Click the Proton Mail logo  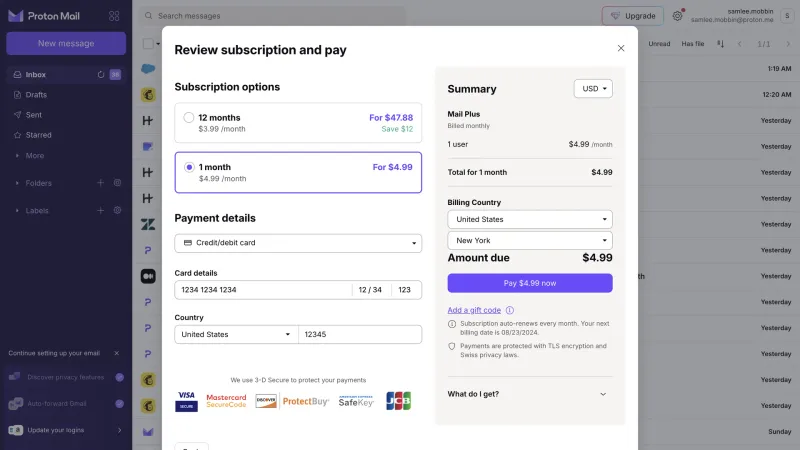point(44,16)
